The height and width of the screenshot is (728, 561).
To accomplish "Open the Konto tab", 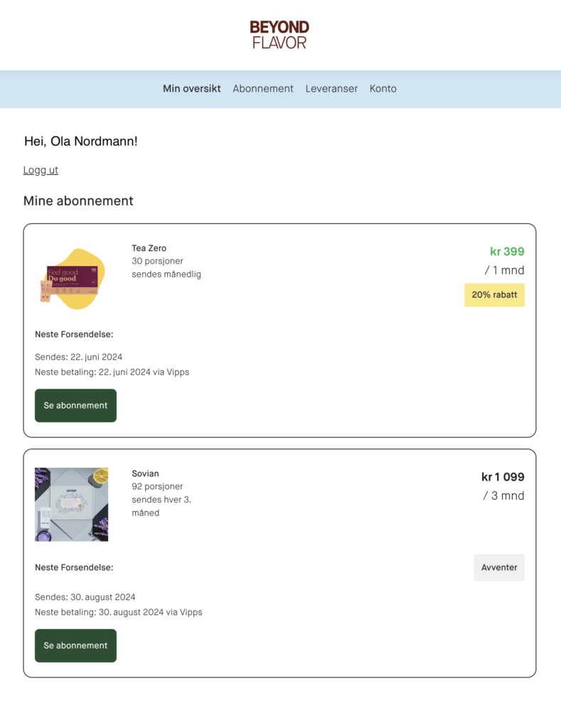I will coord(383,89).
